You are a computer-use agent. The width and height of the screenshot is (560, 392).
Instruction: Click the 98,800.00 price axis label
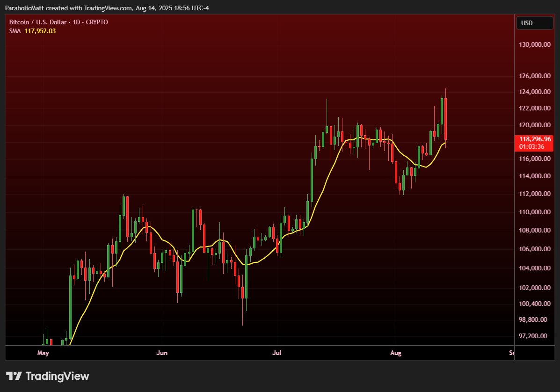click(x=533, y=319)
